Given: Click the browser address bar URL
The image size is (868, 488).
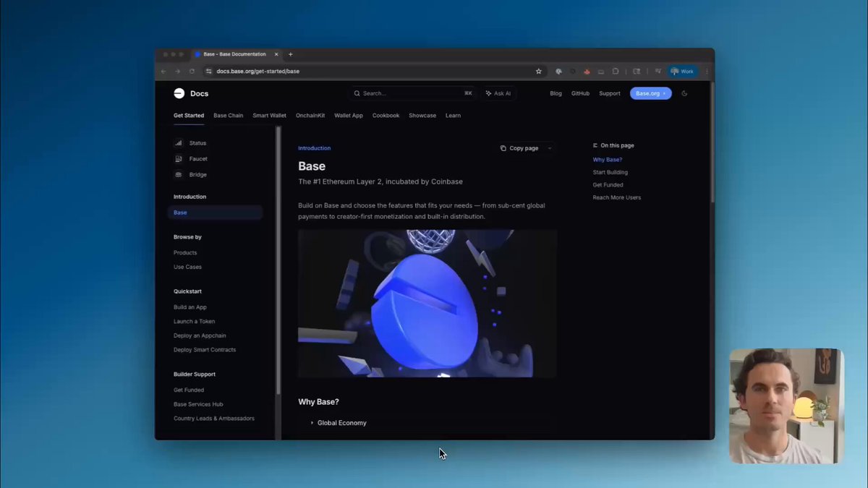Looking at the screenshot, I should coord(258,72).
